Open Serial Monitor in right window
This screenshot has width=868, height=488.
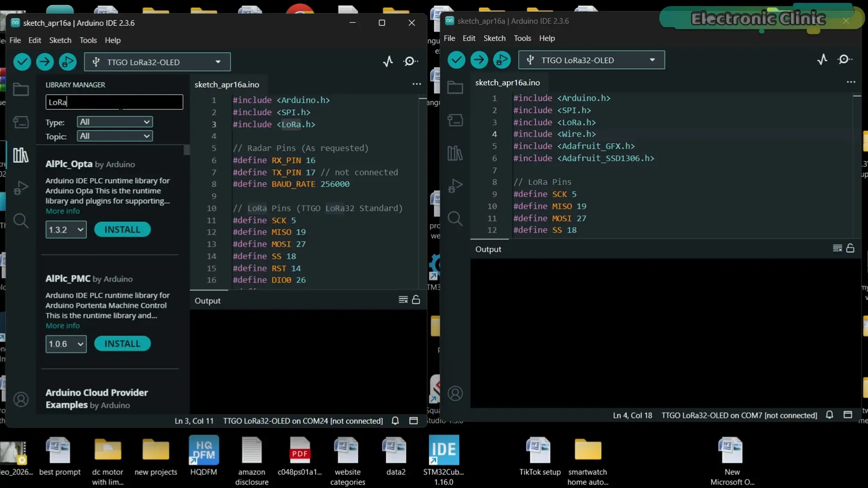click(x=845, y=60)
